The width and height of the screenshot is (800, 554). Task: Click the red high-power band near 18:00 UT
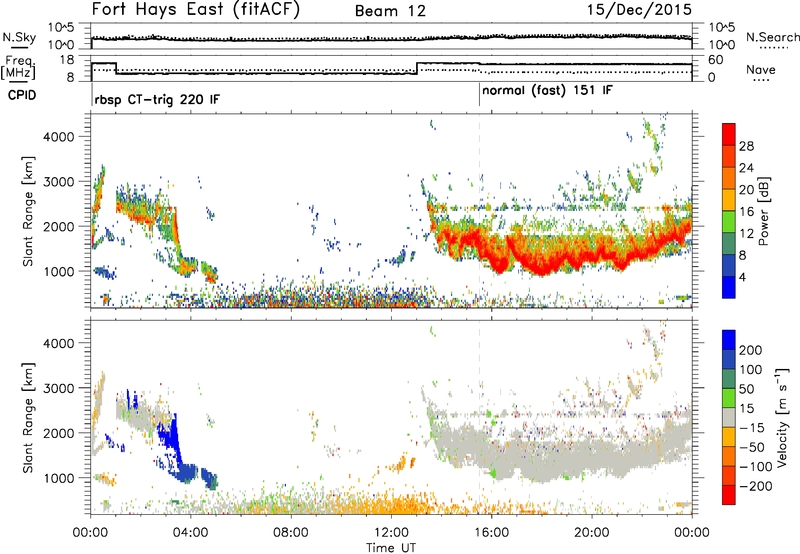(542, 262)
